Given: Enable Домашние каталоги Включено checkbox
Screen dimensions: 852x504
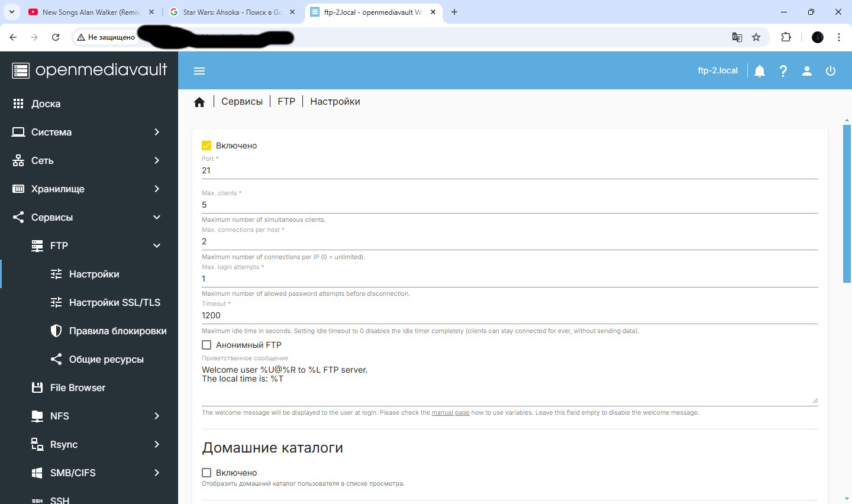Looking at the screenshot, I should pos(206,473).
